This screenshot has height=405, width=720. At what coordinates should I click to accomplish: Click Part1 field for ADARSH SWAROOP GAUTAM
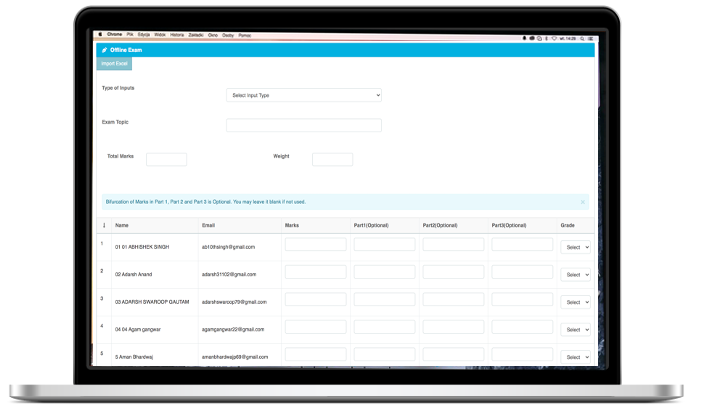tap(384, 299)
